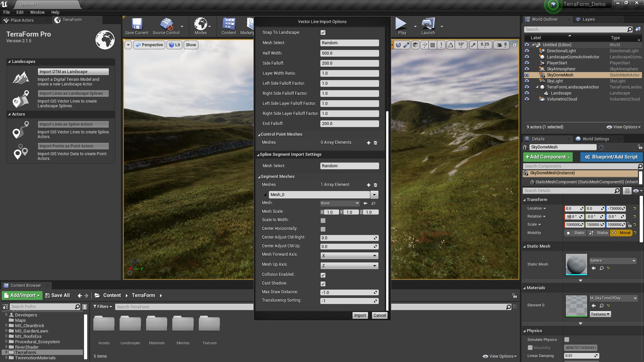Open the Textures folder thumbnail
Image resolution: width=644 pixels, height=362 pixels.
point(209,324)
